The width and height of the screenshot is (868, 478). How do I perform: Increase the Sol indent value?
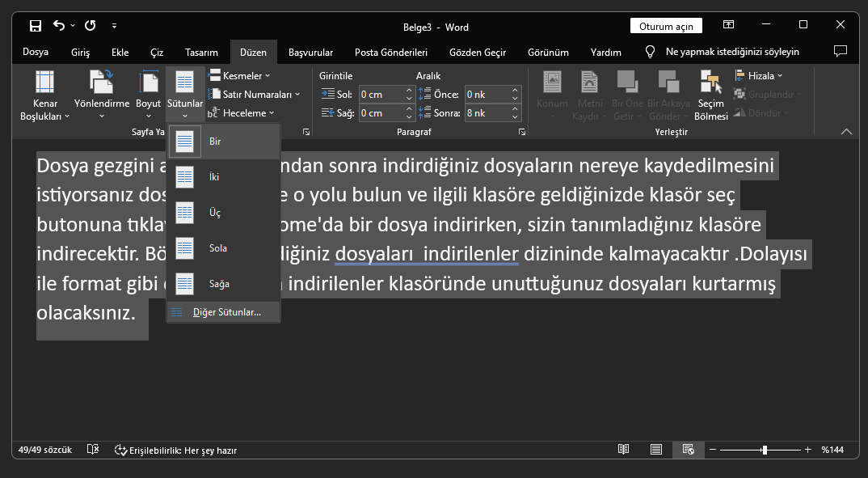pos(409,91)
